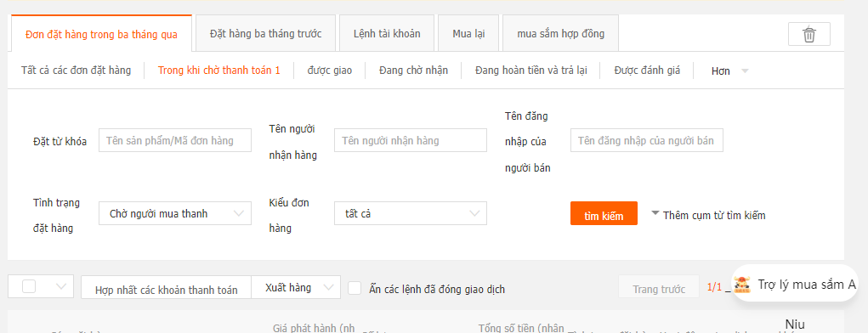Focus the Tên sản phẩm/Mã đơn hàng field
The image size is (868, 333).
pyautogui.click(x=175, y=140)
